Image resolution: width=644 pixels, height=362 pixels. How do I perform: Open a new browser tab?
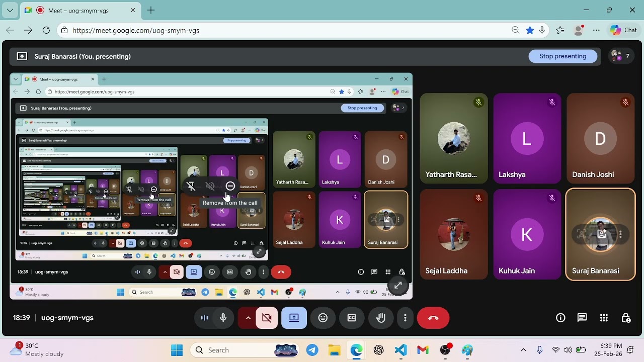coord(151,10)
